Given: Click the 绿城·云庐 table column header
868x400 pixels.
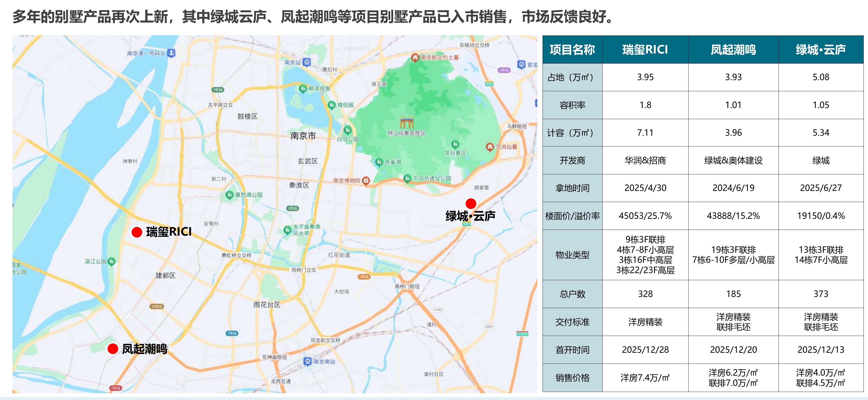Looking at the screenshot, I should [x=821, y=49].
